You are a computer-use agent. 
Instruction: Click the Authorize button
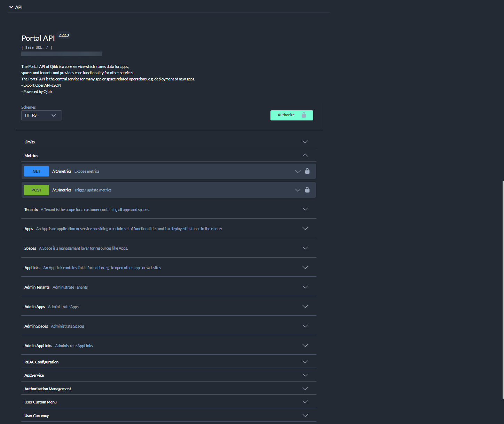click(292, 115)
